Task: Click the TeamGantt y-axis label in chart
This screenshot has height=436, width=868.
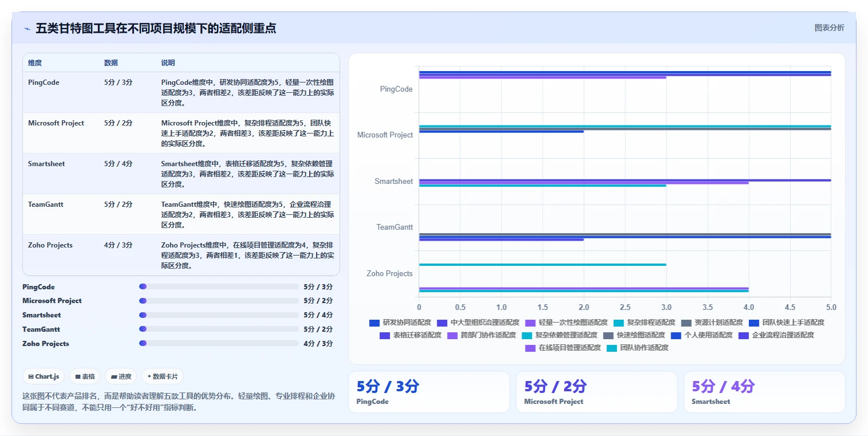Action: coord(394,227)
